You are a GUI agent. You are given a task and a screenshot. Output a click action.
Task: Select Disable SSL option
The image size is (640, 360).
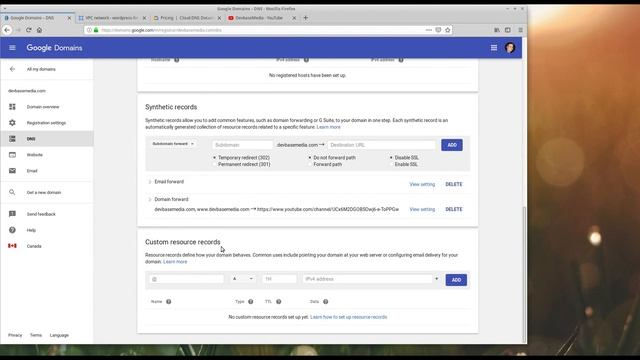pyautogui.click(x=391, y=158)
